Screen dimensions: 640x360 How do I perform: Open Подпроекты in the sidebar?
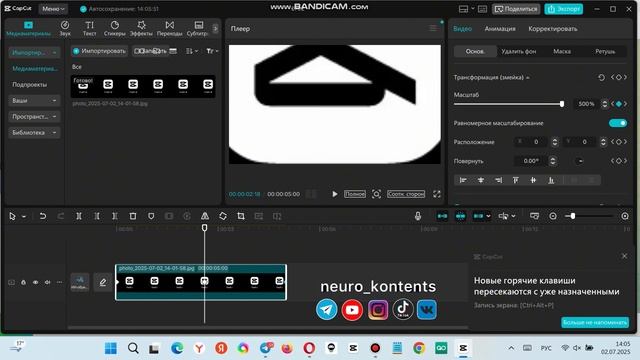pyautogui.click(x=29, y=84)
